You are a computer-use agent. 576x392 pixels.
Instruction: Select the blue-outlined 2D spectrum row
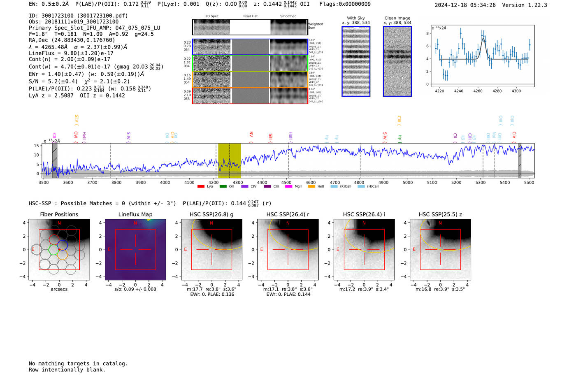250,47
